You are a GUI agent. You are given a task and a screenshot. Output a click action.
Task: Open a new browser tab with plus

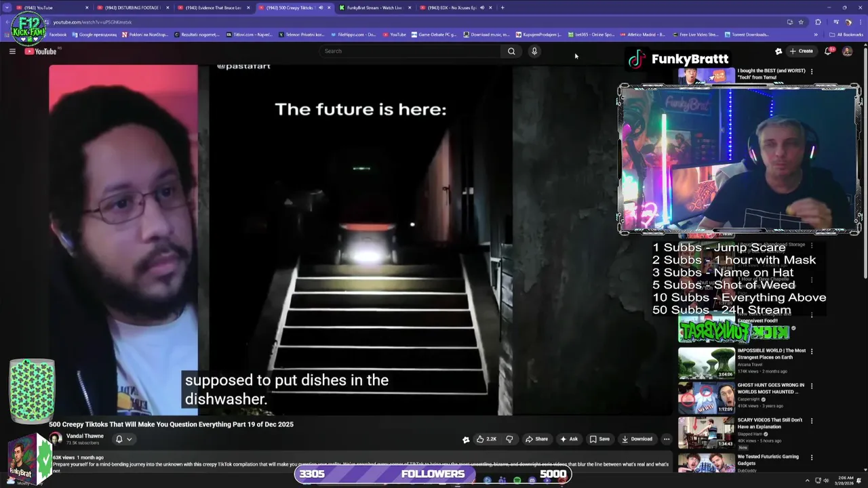(502, 7)
